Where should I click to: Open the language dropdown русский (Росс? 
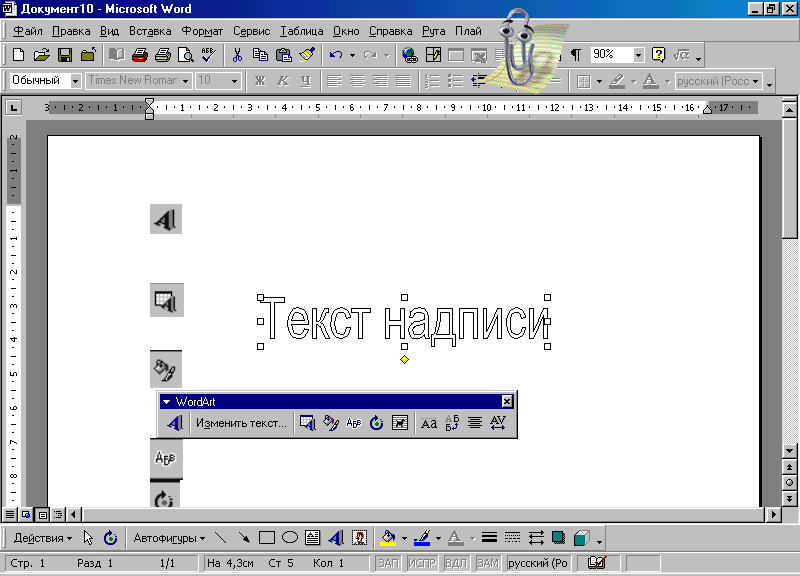pos(755,81)
